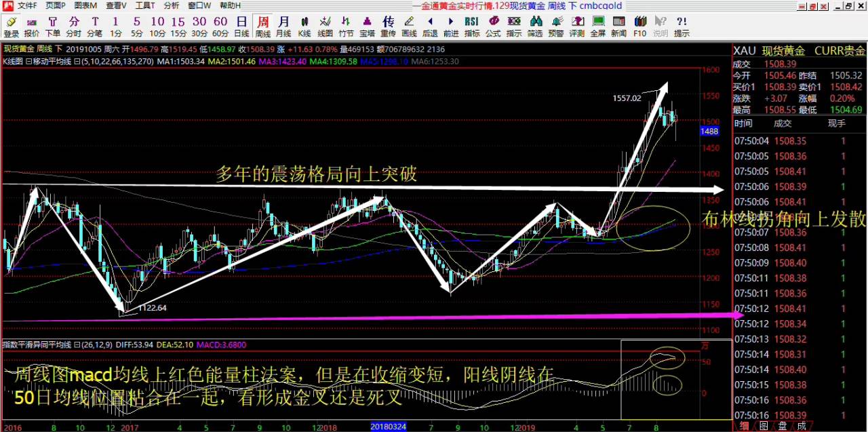868x432 pixels.
Task: Click the DIFF:53.94 value
Action: (135, 345)
